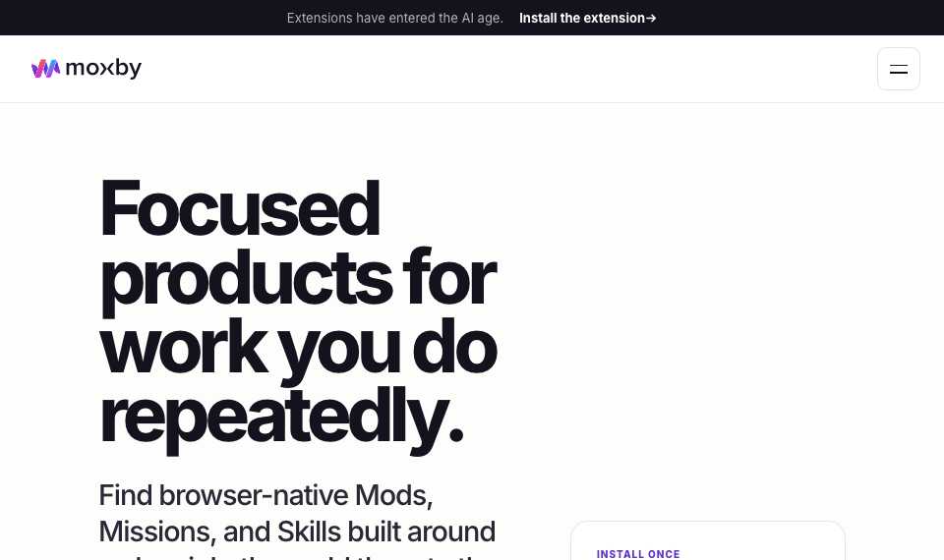Click the INSTALL ONCE label
944x560 pixels.
638,554
